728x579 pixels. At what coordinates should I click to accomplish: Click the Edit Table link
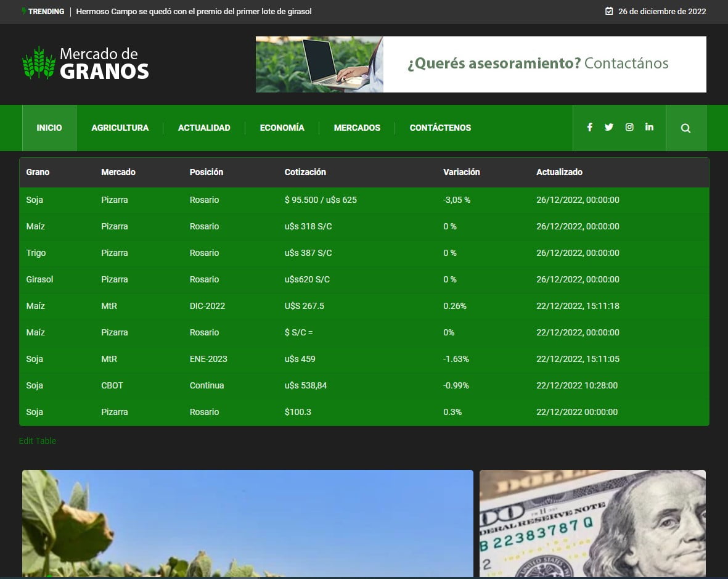point(37,441)
